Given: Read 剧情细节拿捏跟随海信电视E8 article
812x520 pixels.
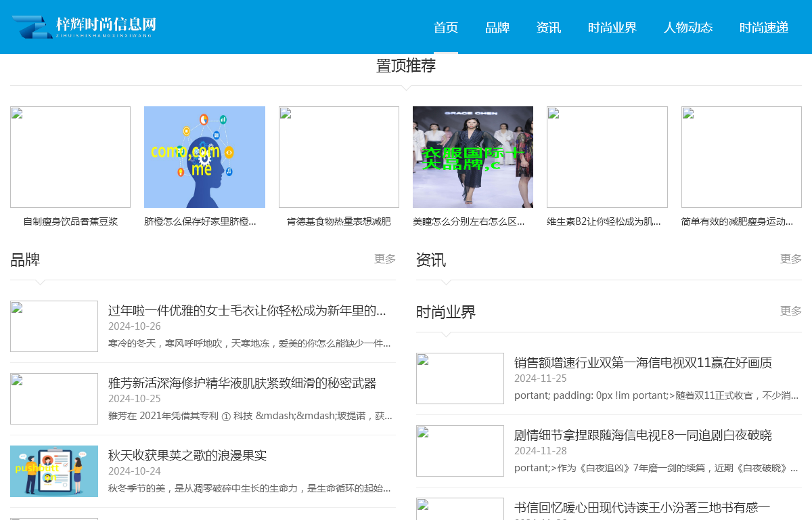Looking at the screenshot, I should tap(643, 435).
